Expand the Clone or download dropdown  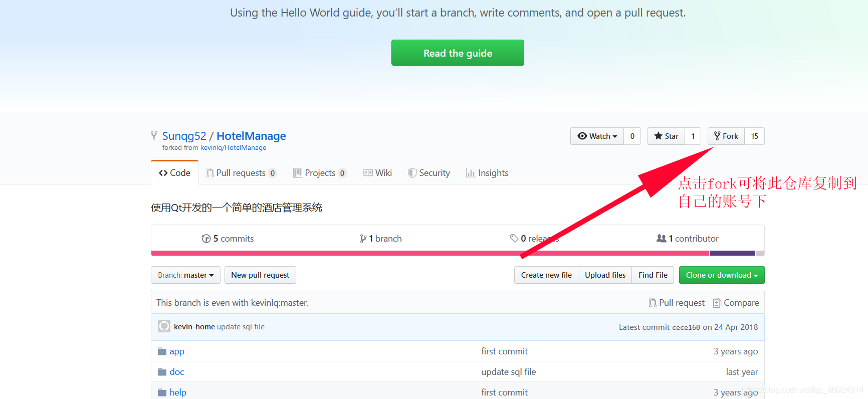point(722,275)
